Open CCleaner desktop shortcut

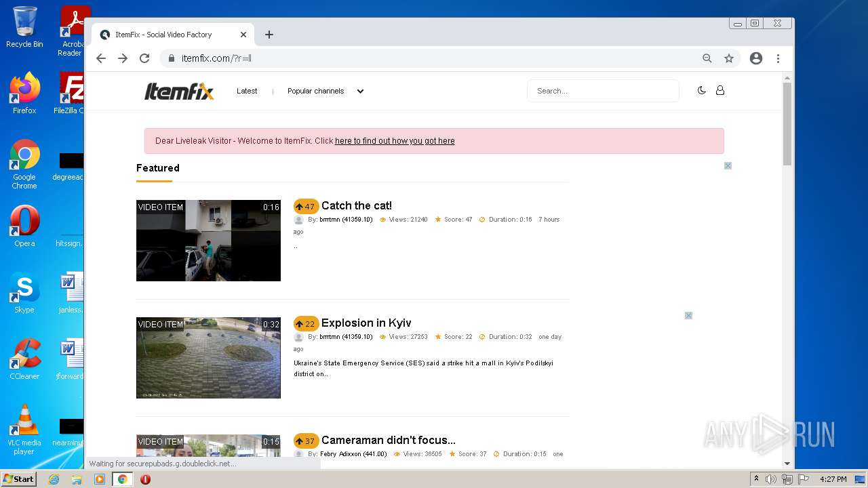click(x=24, y=359)
